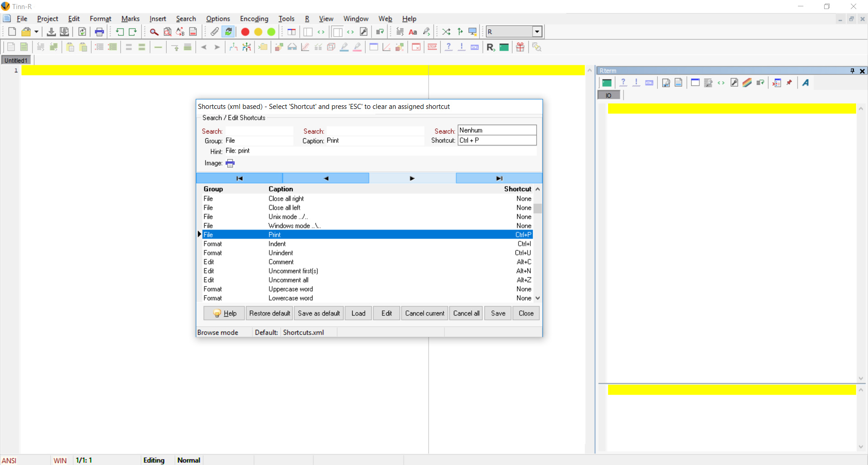
Task: Click the shortcuts list scroll-down arrow
Action: click(538, 298)
